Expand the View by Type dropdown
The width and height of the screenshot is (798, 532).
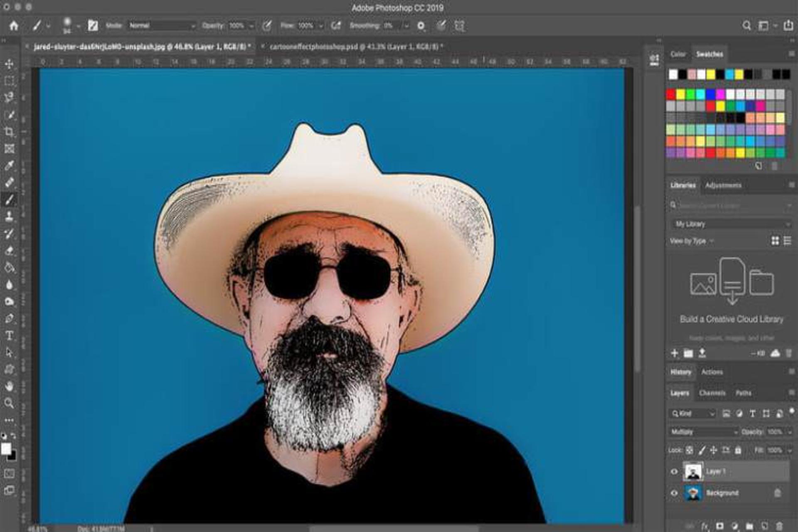click(692, 241)
